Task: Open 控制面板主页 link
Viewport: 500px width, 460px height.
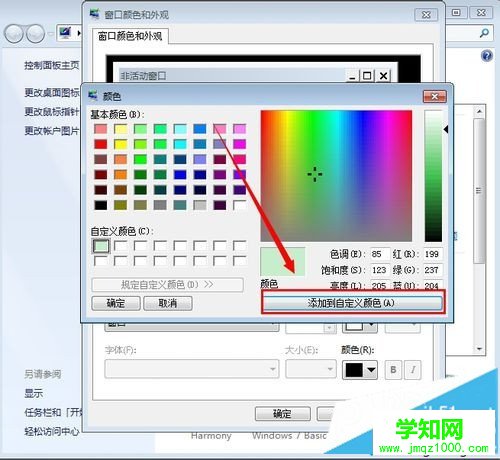Action: click(52, 65)
